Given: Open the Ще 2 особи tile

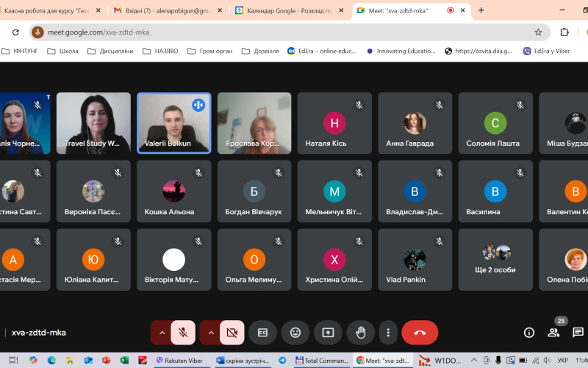Looking at the screenshot, I should click(x=495, y=260).
